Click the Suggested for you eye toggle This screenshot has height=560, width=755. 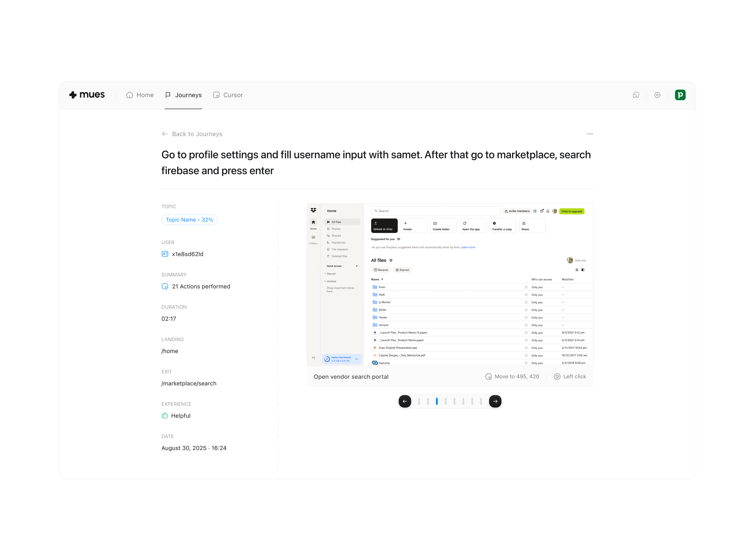tap(398, 239)
